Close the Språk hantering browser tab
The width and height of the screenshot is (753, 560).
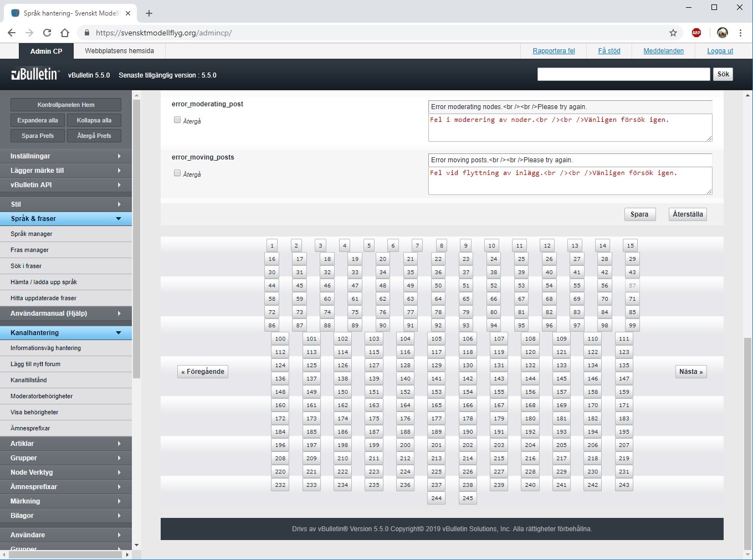(x=128, y=13)
